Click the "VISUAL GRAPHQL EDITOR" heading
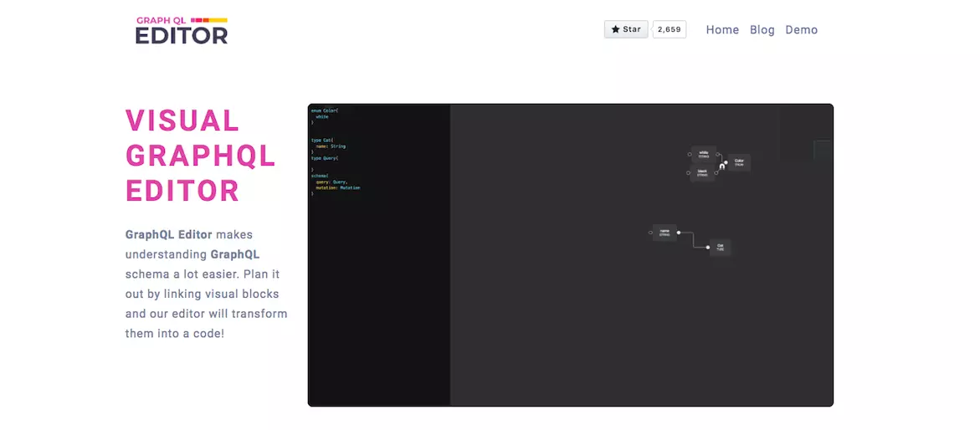This screenshot has height=430, width=980. (x=200, y=156)
